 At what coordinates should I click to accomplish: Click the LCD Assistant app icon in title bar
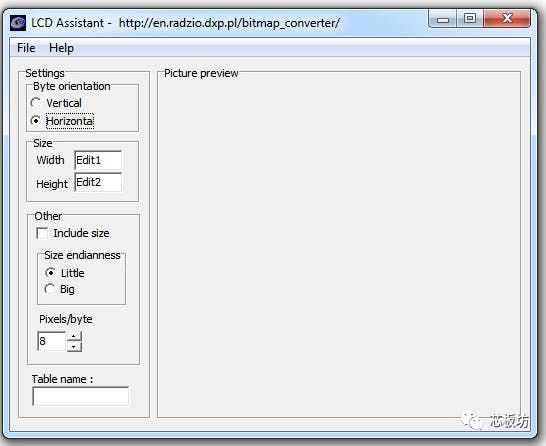[x=18, y=23]
